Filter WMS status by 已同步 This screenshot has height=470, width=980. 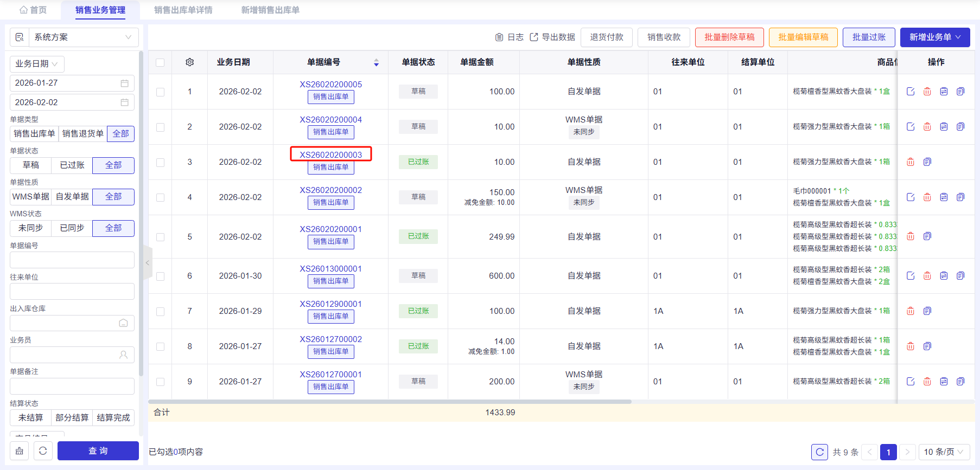click(x=72, y=228)
